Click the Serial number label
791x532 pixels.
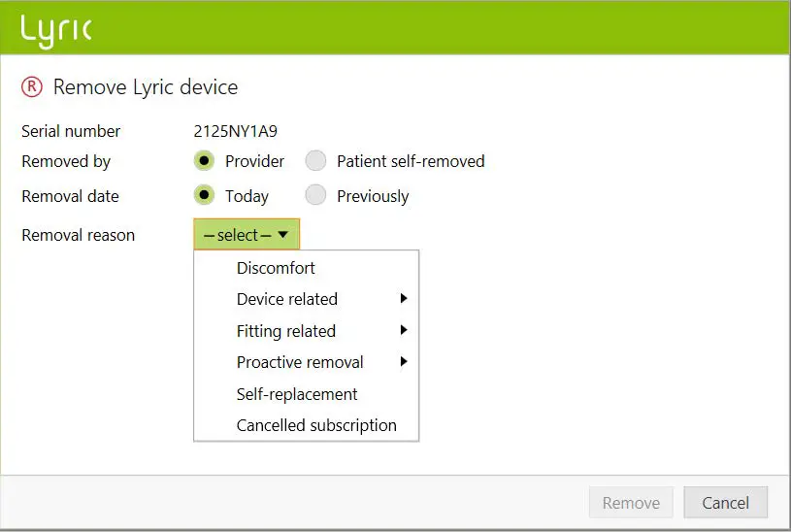point(71,131)
